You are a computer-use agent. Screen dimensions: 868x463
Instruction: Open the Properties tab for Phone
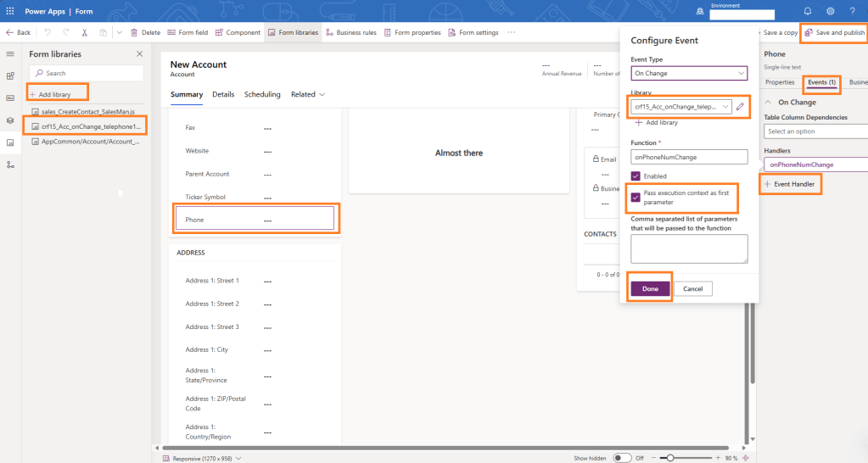click(779, 82)
